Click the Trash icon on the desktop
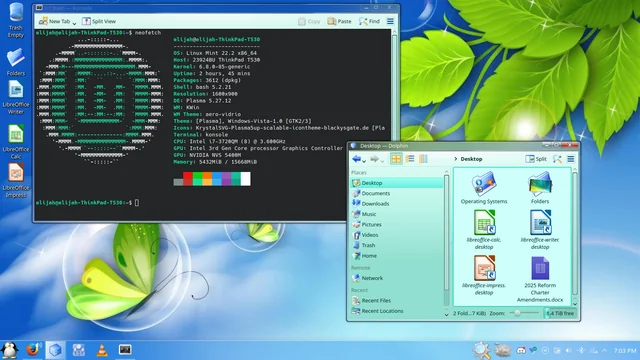640x360 pixels. click(16, 20)
